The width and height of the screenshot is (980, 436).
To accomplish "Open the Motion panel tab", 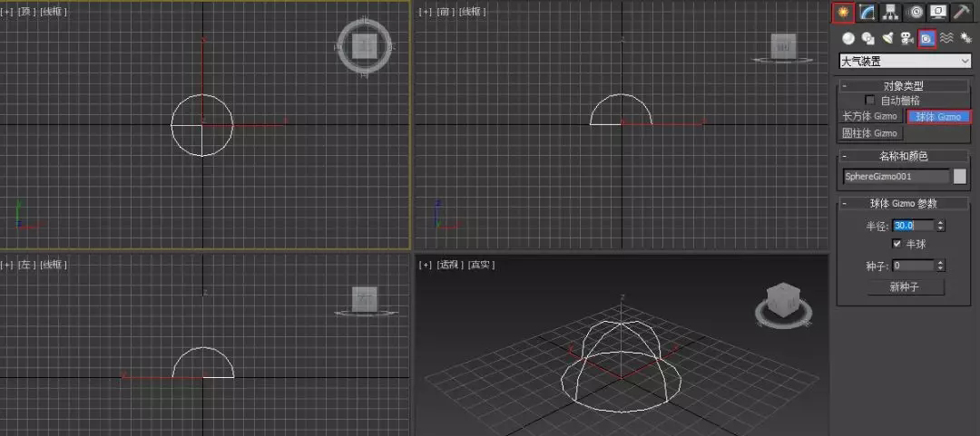I will (x=916, y=11).
